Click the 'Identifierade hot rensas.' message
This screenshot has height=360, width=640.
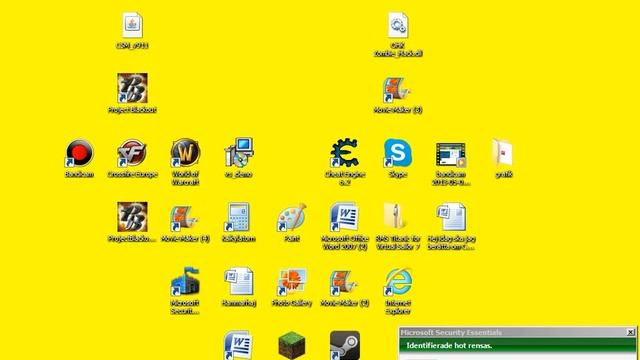[449, 346]
